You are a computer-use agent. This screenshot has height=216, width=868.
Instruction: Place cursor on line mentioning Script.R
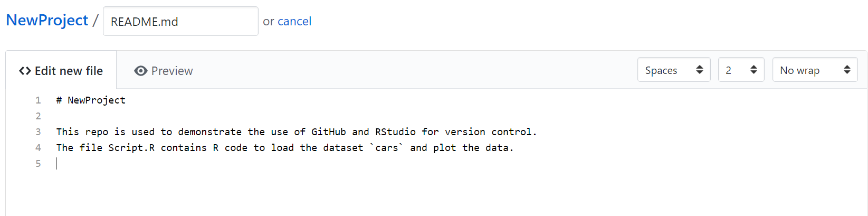pyautogui.click(x=285, y=148)
